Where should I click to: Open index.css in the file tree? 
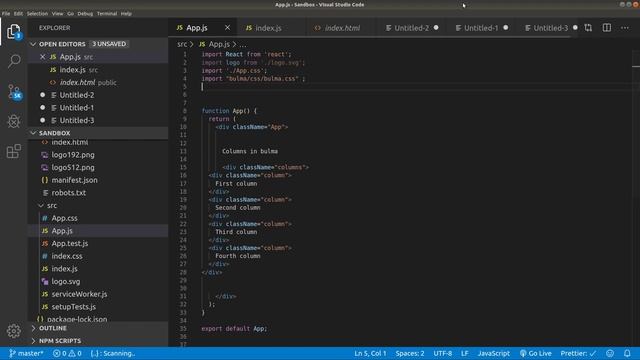click(x=98, y=256)
